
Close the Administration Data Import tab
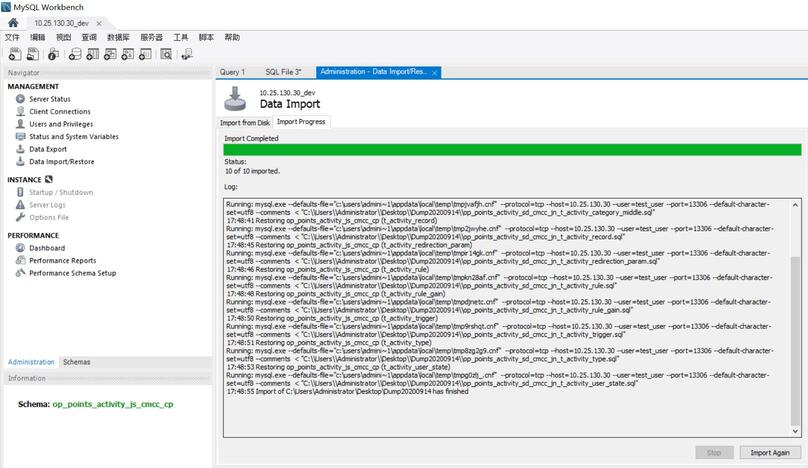pos(434,73)
